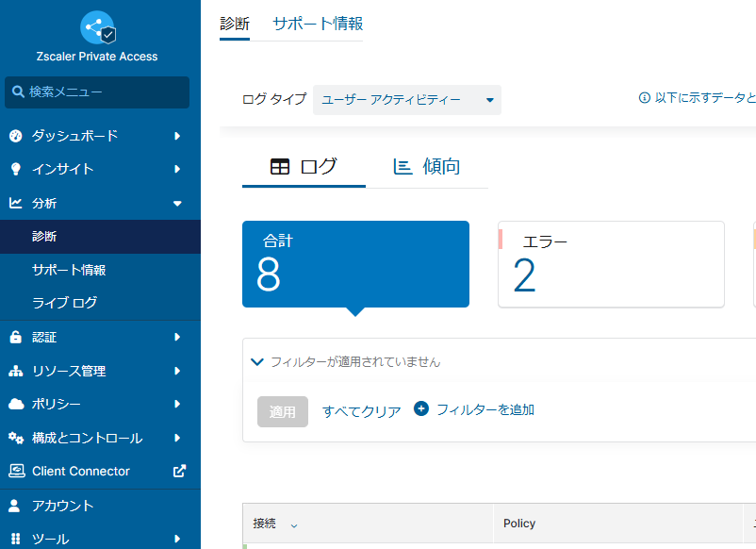Screen dimensions: 756x549
Task: Click the ログ table icon
Action: [280, 167]
